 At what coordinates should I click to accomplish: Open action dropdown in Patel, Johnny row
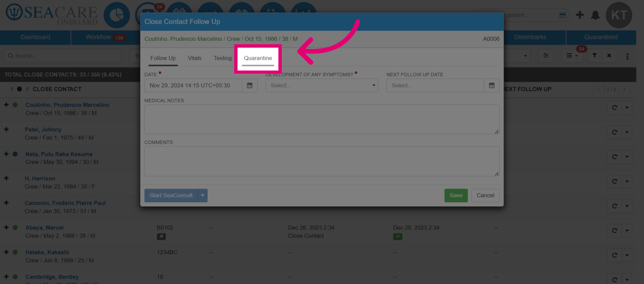tap(627, 132)
